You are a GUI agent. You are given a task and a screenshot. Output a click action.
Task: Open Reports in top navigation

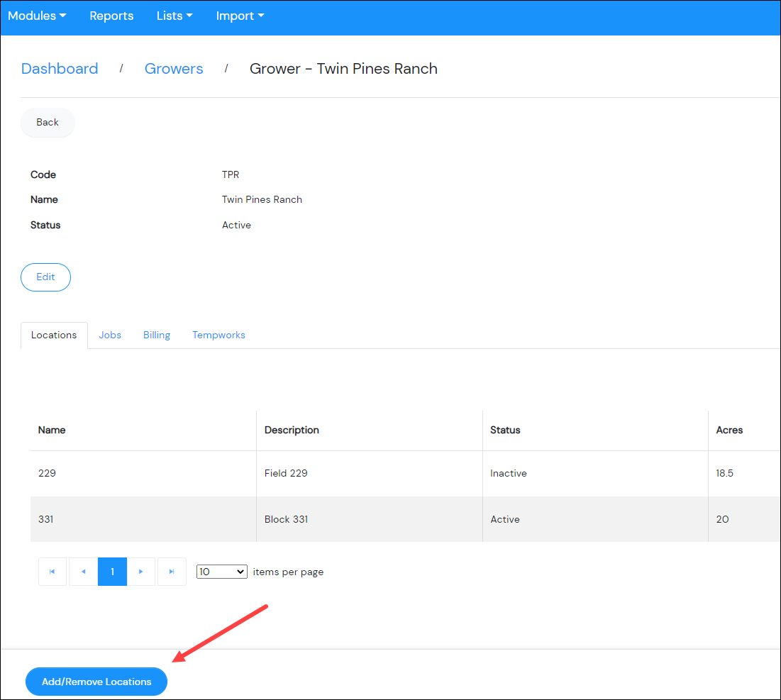click(111, 16)
